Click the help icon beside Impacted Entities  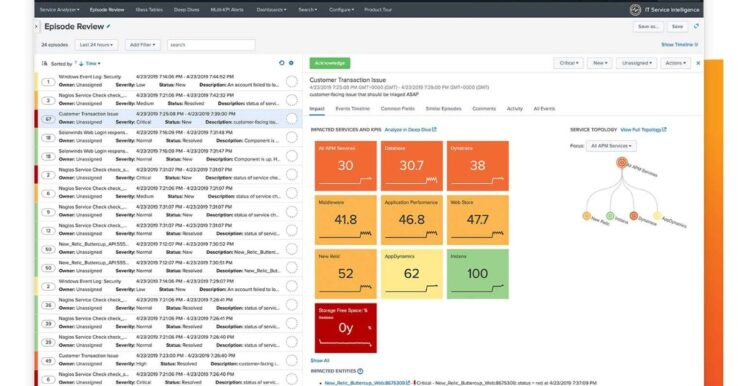[360, 371]
